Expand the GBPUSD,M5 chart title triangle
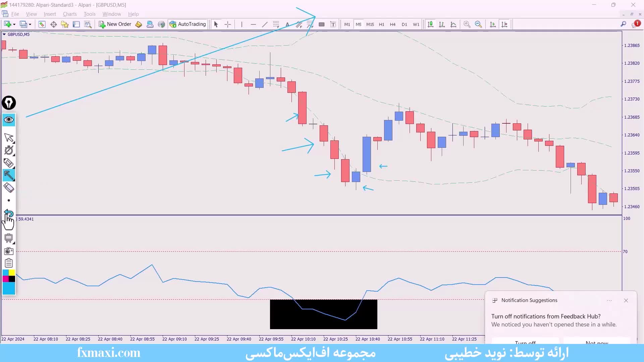 (x=4, y=34)
